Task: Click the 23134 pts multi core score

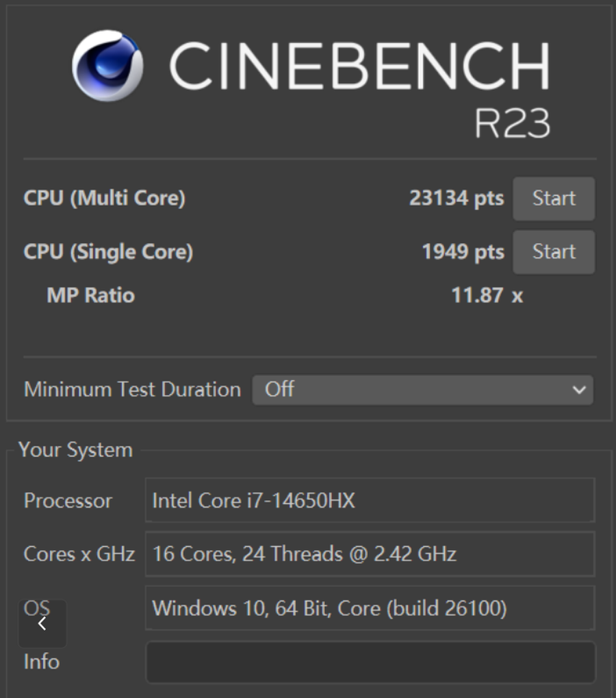Action: tap(456, 199)
